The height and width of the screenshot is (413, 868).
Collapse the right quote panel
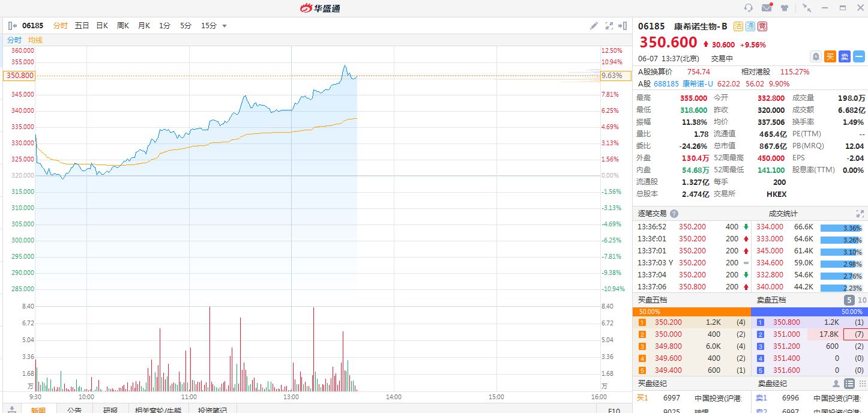623,26
